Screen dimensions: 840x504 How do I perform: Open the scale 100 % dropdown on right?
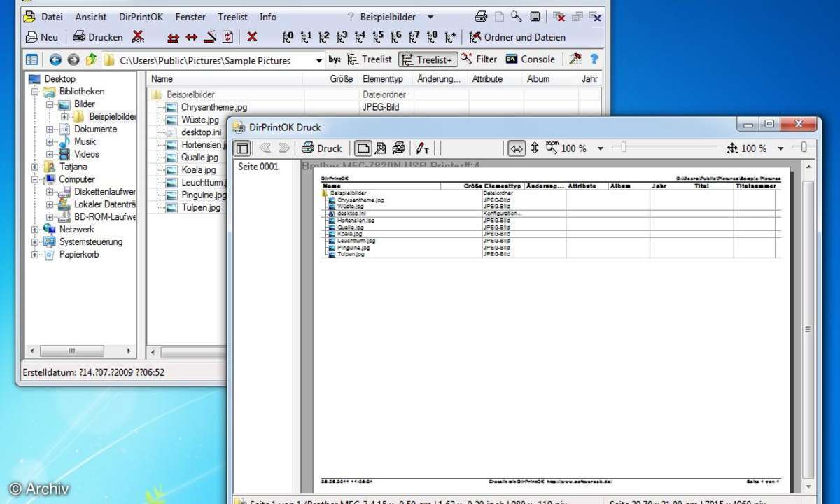click(x=780, y=148)
